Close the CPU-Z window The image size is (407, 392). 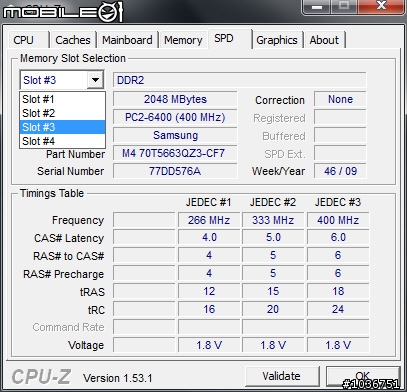pos(381,7)
